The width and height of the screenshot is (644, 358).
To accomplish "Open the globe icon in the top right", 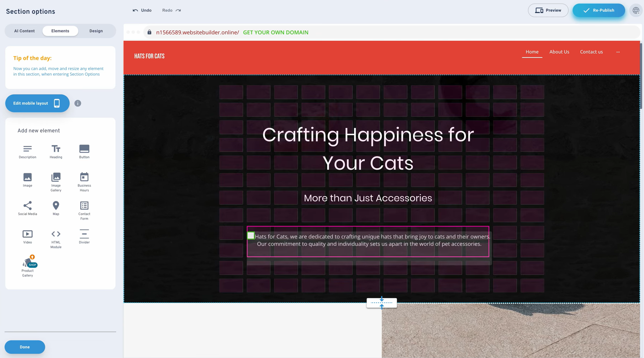I will click(636, 10).
